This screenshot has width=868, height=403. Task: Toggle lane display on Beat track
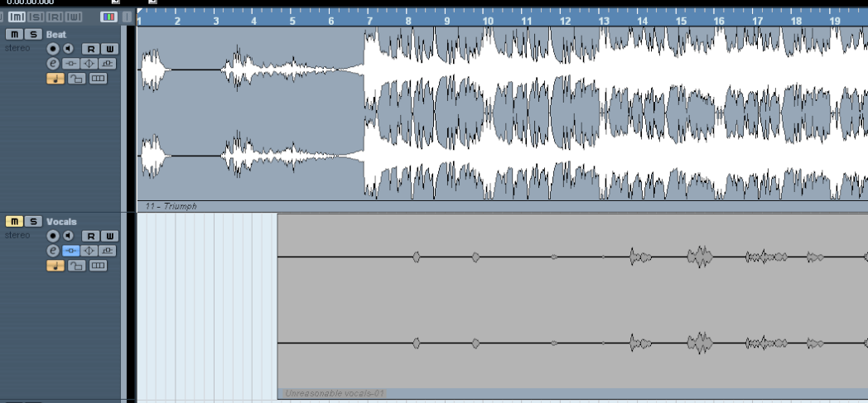click(x=98, y=79)
